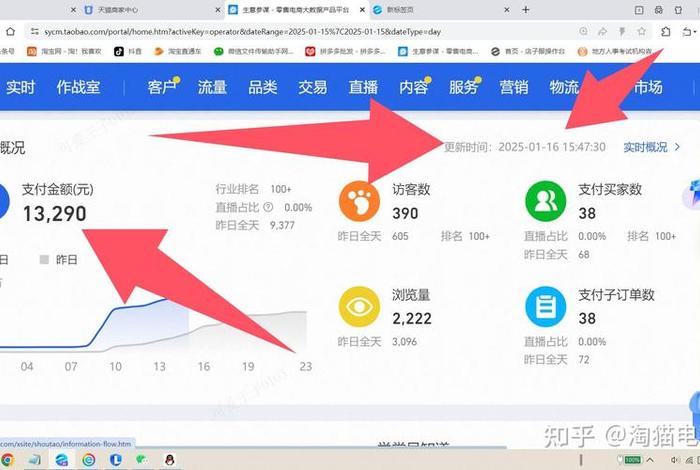Click the 访客数 value 390
This screenshot has height=470, width=700.
(405, 213)
